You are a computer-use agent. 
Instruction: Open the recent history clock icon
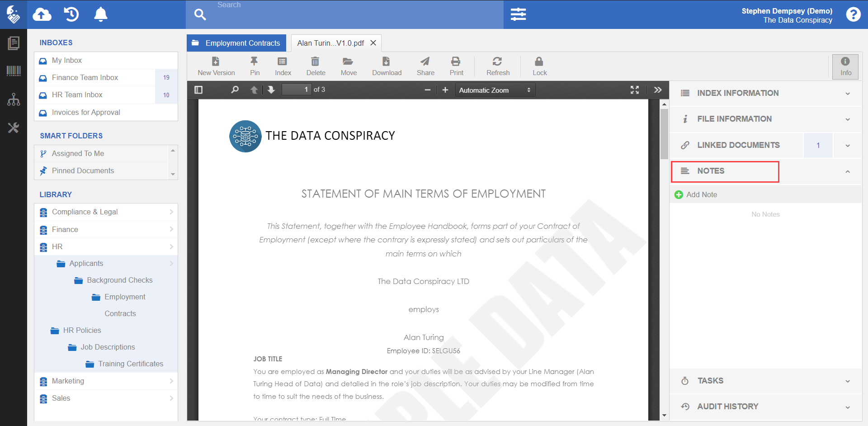pos(71,14)
